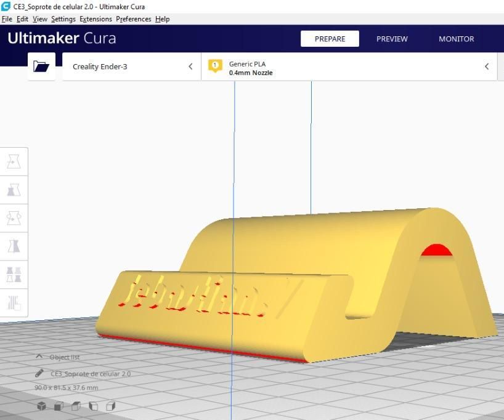
Task: Select the Support Blocker tool
Action: (x=14, y=303)
